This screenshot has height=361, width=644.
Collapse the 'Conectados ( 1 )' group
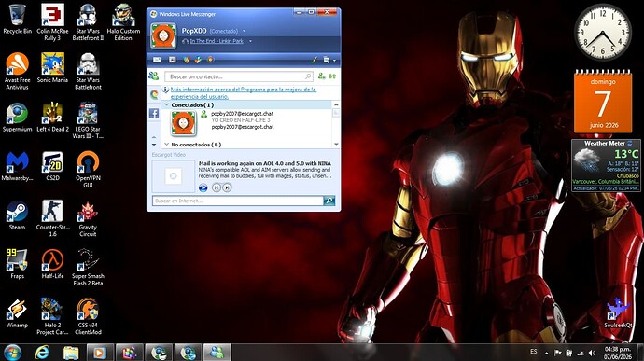pos(166,105)
